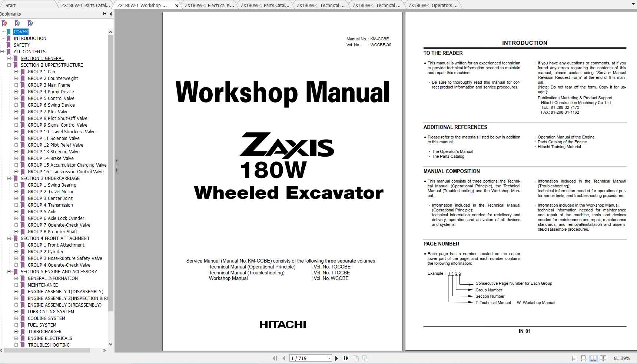
Task: Click inside the 1 / 719 page field
Action: (304, 358)
